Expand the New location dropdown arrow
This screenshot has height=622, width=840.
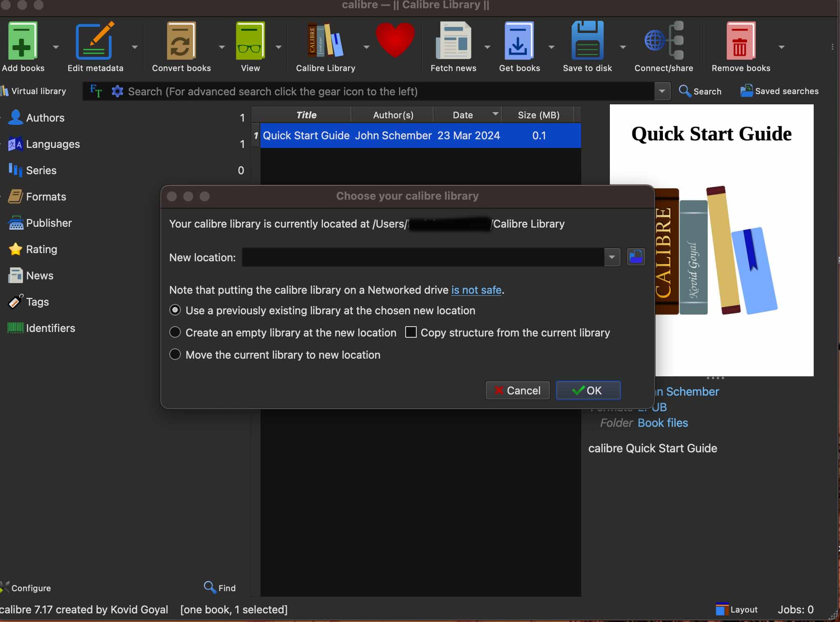tap(612, 257)
